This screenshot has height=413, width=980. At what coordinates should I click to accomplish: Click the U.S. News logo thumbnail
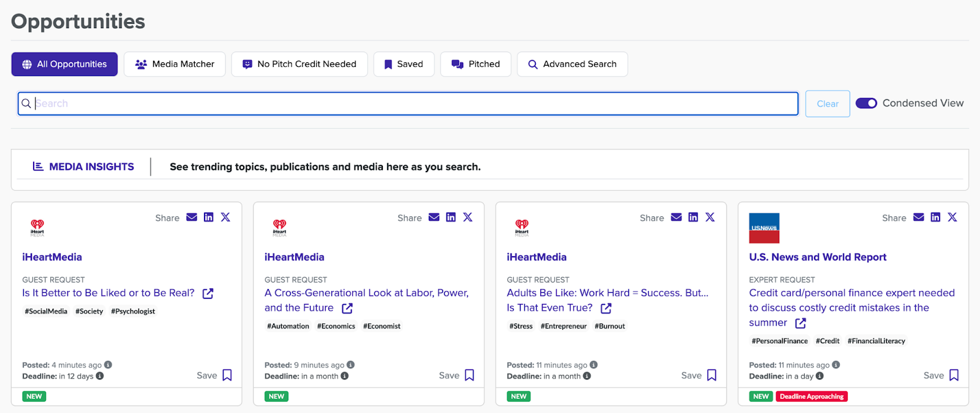764,228
